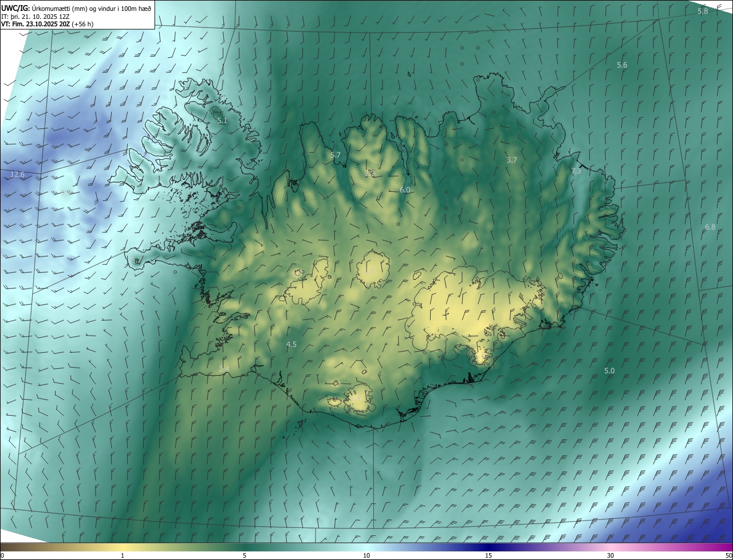Select the map value 5.7
The image size is (733, 560).
pos(336,155)
